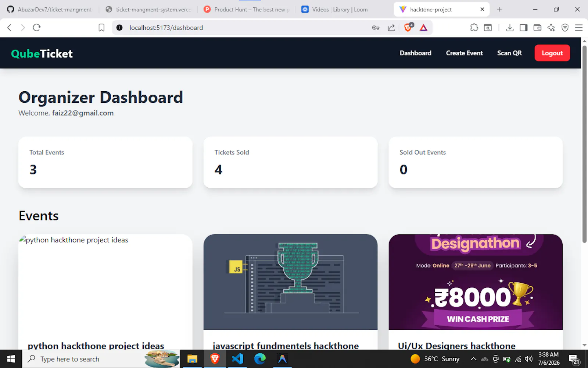Click the Sold Out Events stat card

coord(476,162)
